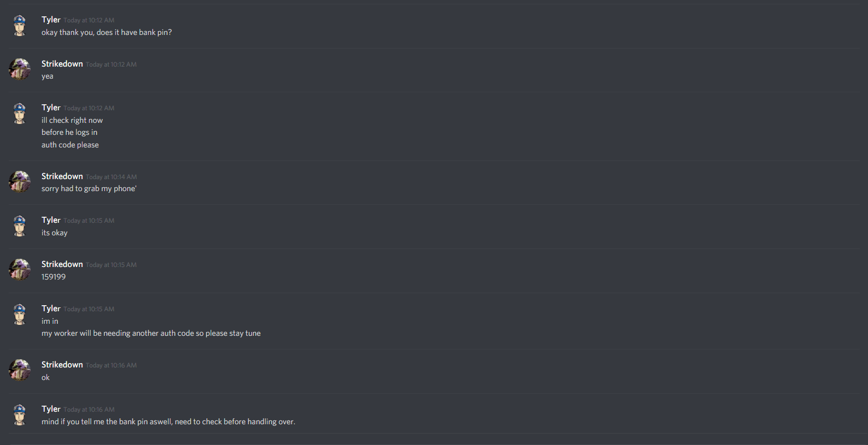Viewport: 868px width, 445px height.
Task: Click the 'Today at 10:16 AM' timestamp next to Strikedown
Action: pos(111,365)
